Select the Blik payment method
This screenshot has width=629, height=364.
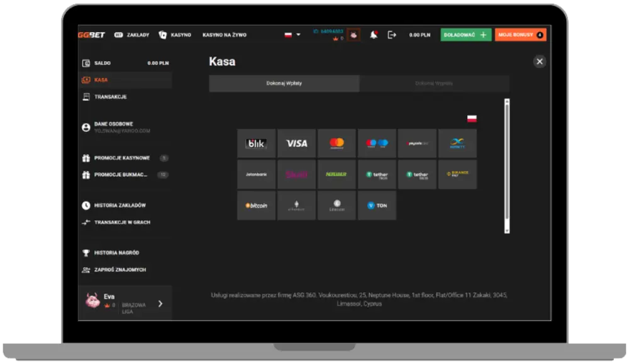coord(257,143)
